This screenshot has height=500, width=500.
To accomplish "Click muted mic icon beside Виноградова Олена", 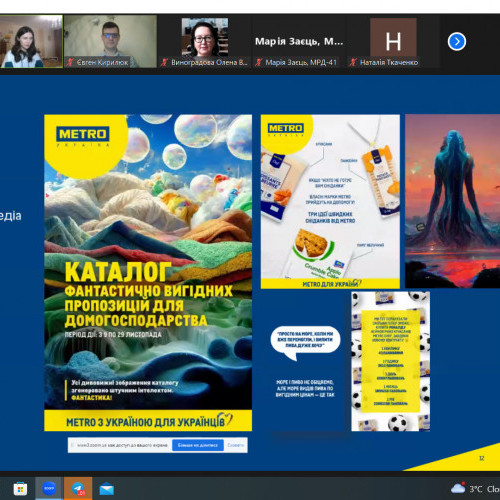I will click(164, 62).
